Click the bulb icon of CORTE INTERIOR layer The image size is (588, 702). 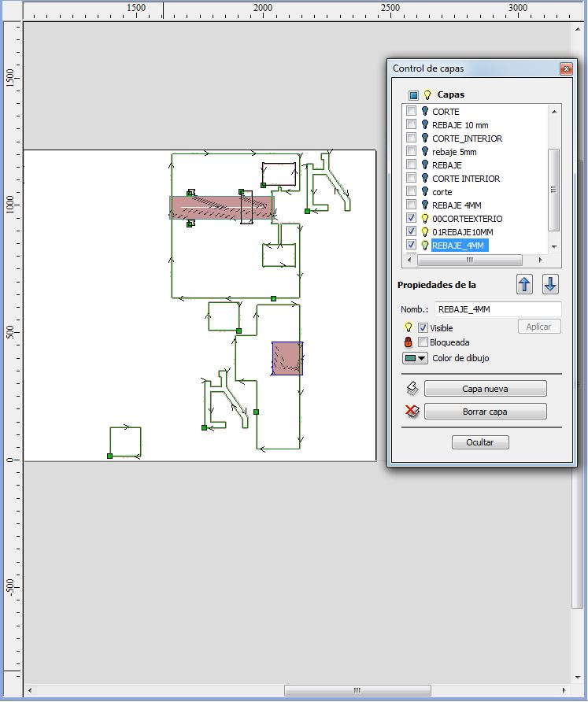pos(425,178)
